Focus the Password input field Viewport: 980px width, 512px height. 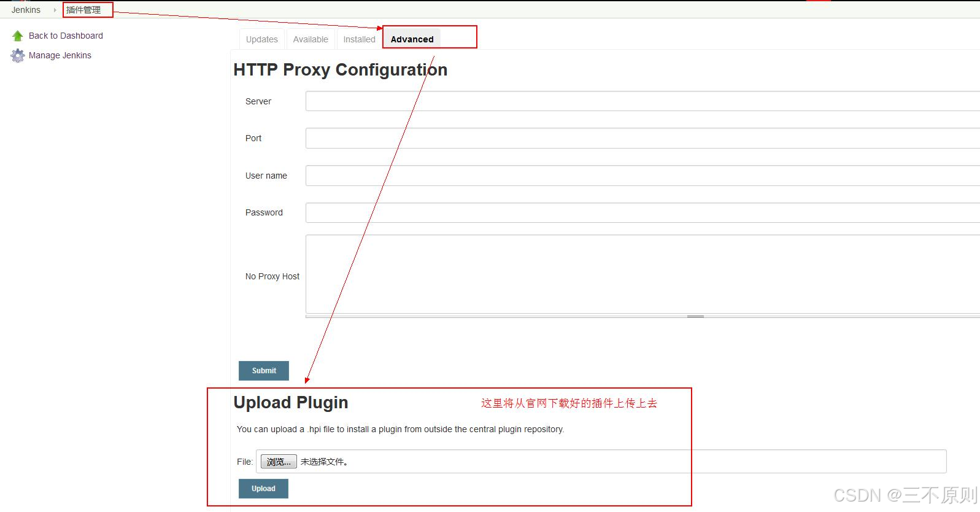[x=642, y=212]
